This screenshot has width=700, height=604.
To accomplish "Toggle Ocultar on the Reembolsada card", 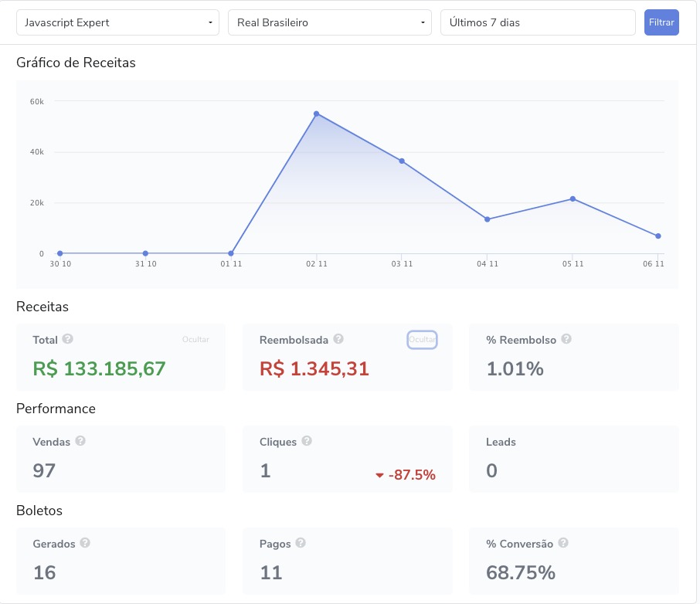I will click(422, 340).
